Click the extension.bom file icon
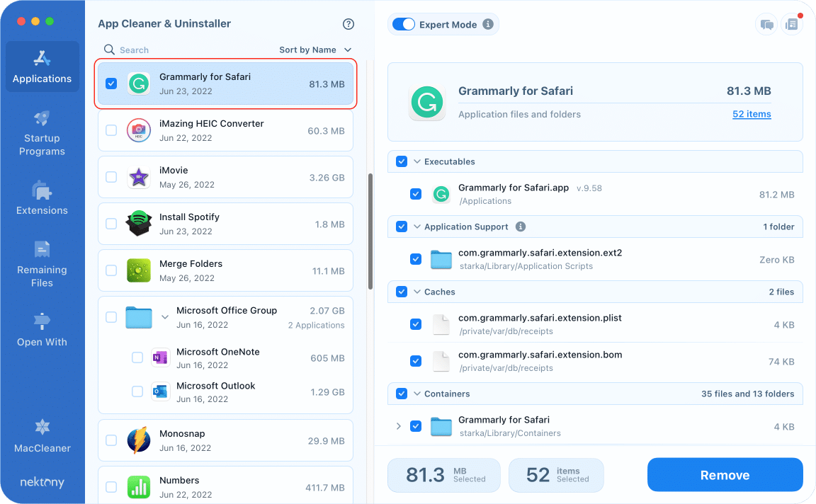The width and height of the screenshot is (816, 504). 441,361
